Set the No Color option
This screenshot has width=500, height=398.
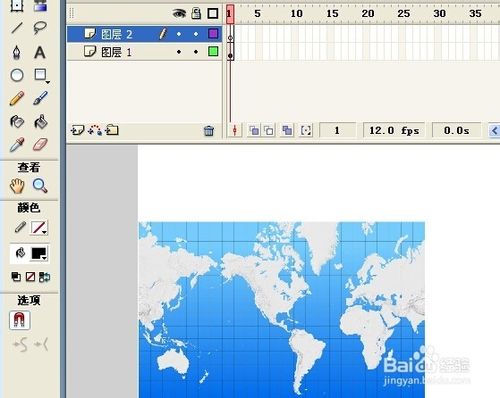30,277
